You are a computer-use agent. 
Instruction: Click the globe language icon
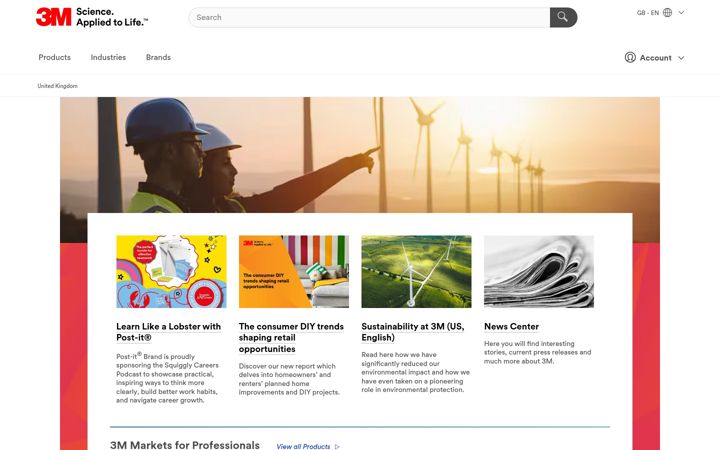pyautogui.click(x=668, y=13)
